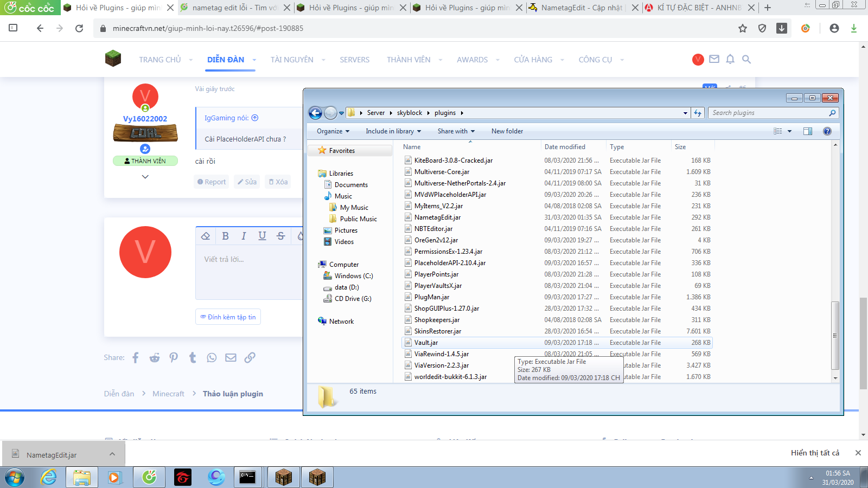Image resolution: width=868 pixels, height=488 pixels.
Task: Open the CỬA HÀNG nav item
Action: click(533, 60)
